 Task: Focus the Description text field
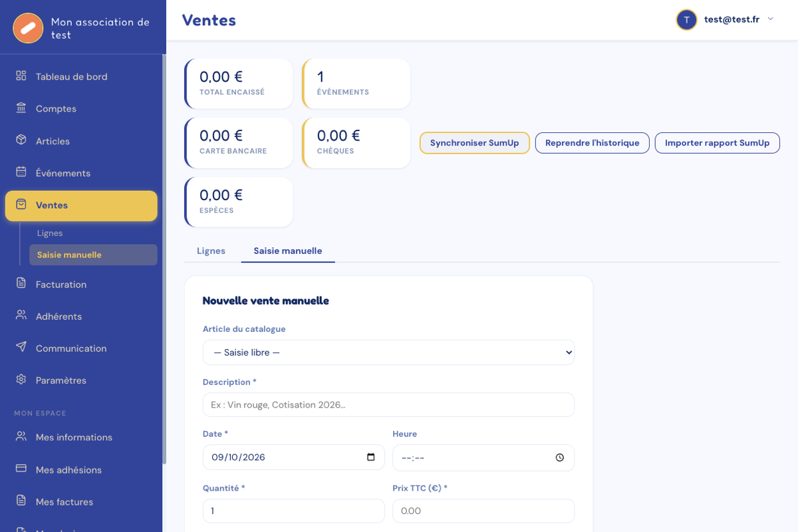pos(388,404)
